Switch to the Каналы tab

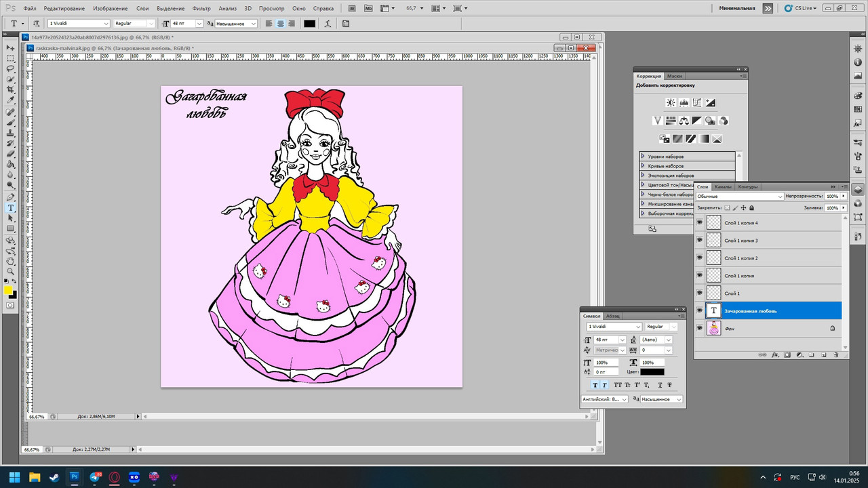(x=723, y=186)
